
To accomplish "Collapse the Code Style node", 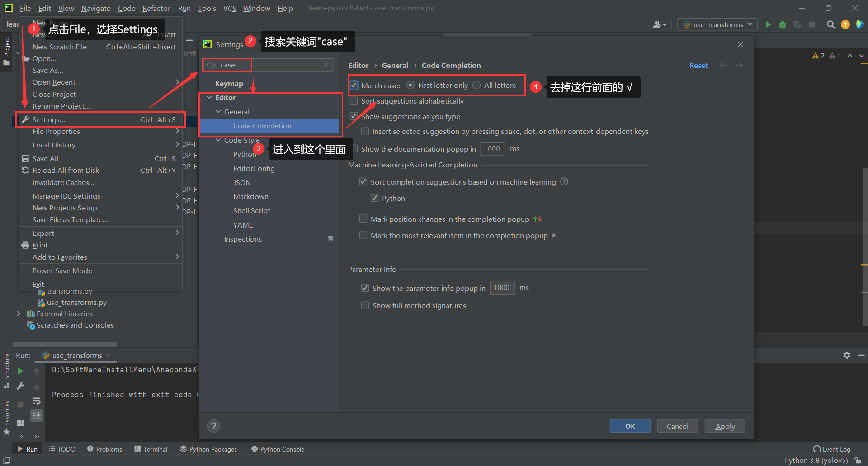I will pyautogui.click(x=218, y=140).
